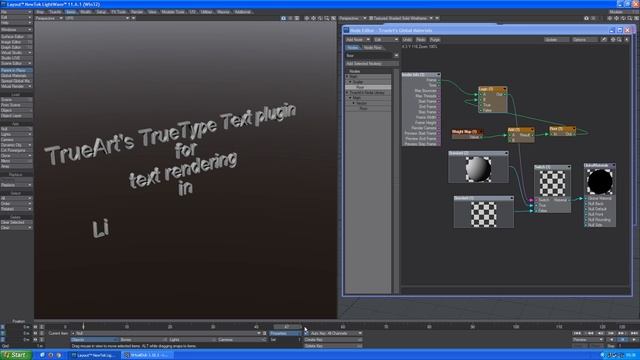The height and width of the screenshot is (360, 640).
Task: Click the Delete Key button
Action: point(333,346)
